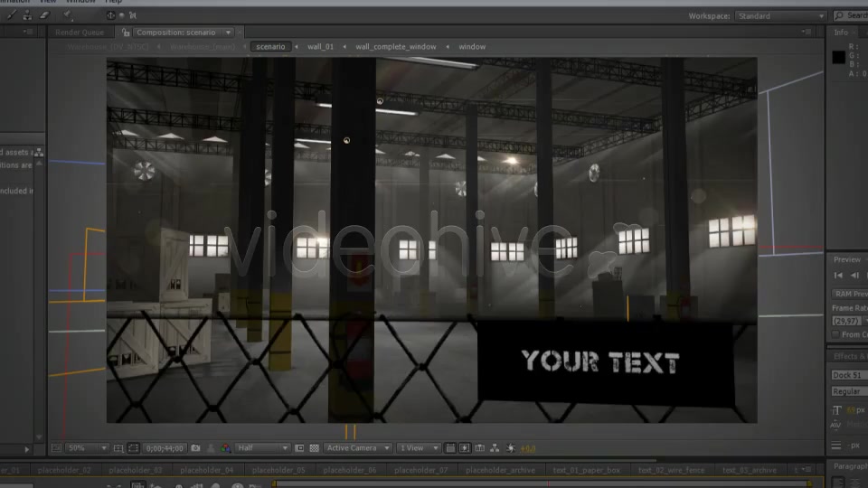The height and width of the screenshot is (488, 868).
Task: Toggle pixel aspect ratio correction icon
Action: pos(450,448)
